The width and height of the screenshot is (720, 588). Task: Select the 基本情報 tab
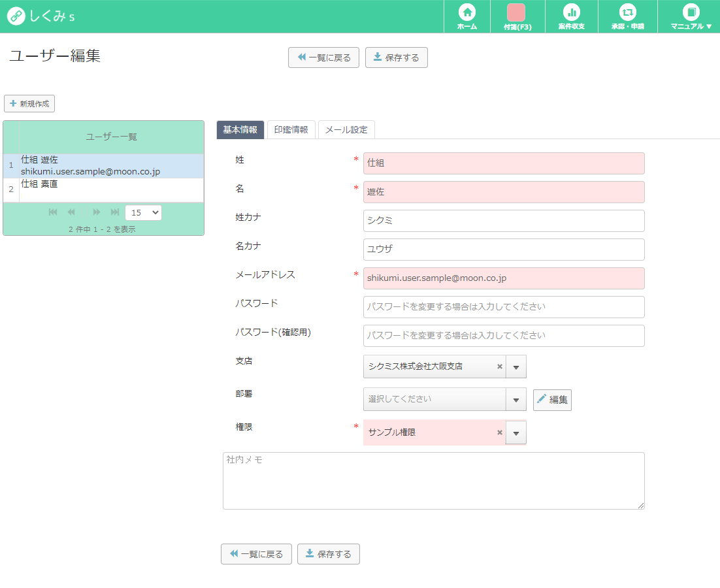click(x=240, y=130)
